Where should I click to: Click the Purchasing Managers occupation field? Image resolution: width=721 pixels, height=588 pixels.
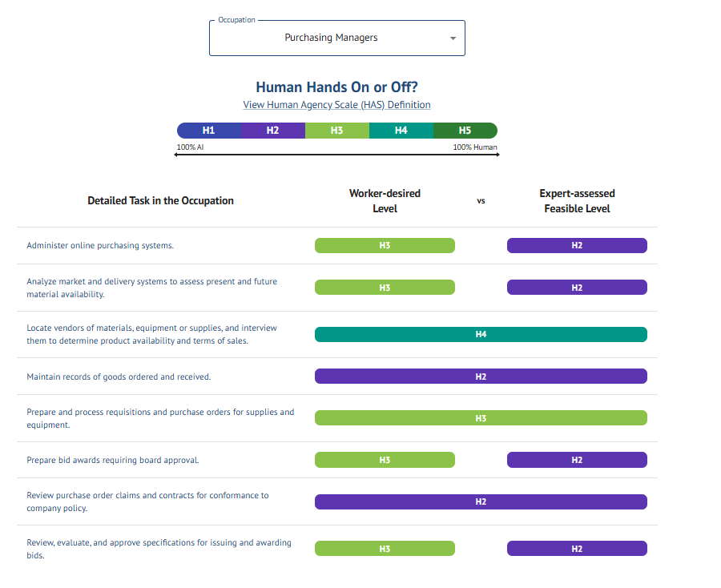click(331, 38)
